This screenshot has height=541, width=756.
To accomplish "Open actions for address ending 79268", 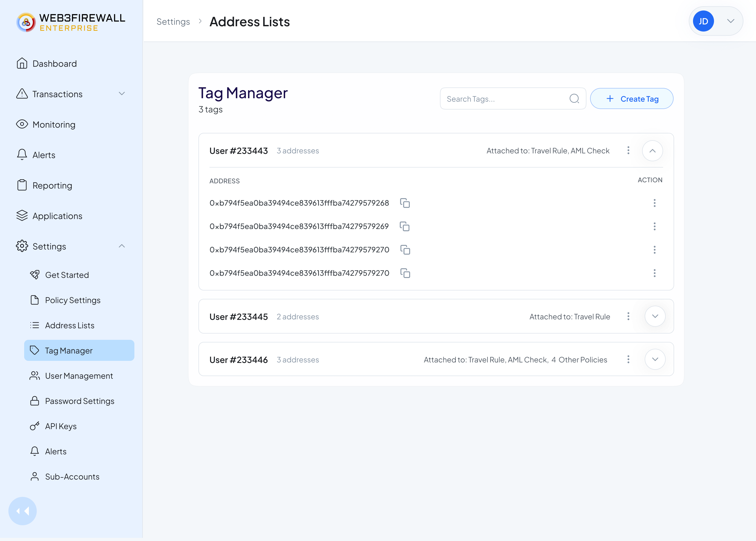I will pos(654,203).
